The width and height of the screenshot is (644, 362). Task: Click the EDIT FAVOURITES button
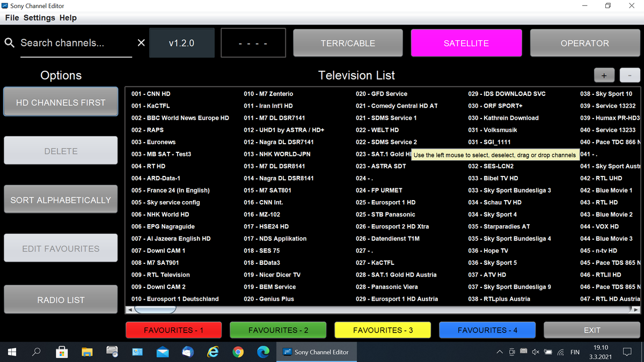[61, 248]
